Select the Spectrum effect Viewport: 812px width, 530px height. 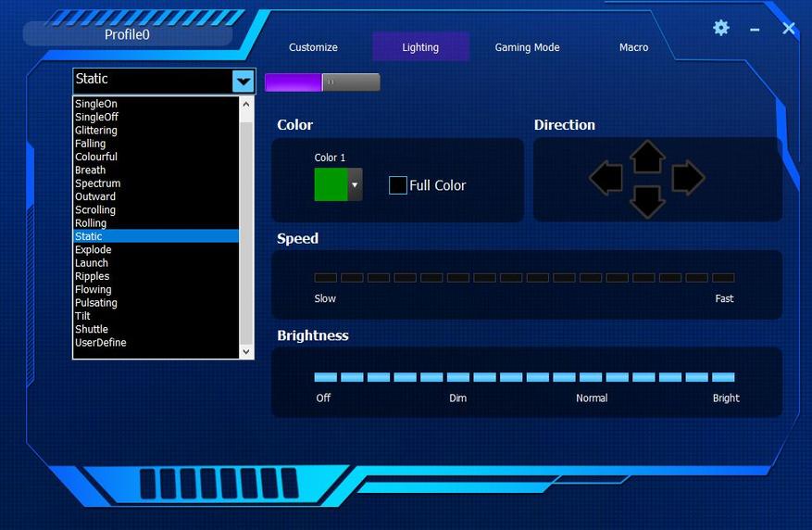pos(156,183)
